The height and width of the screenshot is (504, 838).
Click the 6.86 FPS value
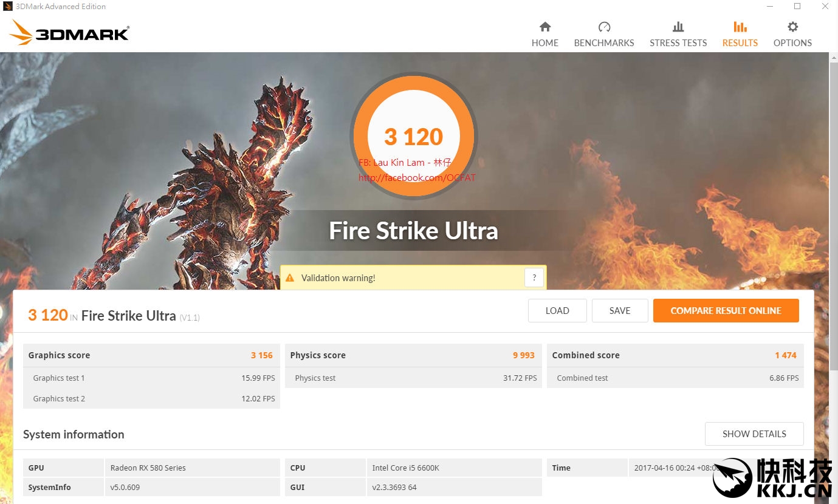click(x=785, y=378)
